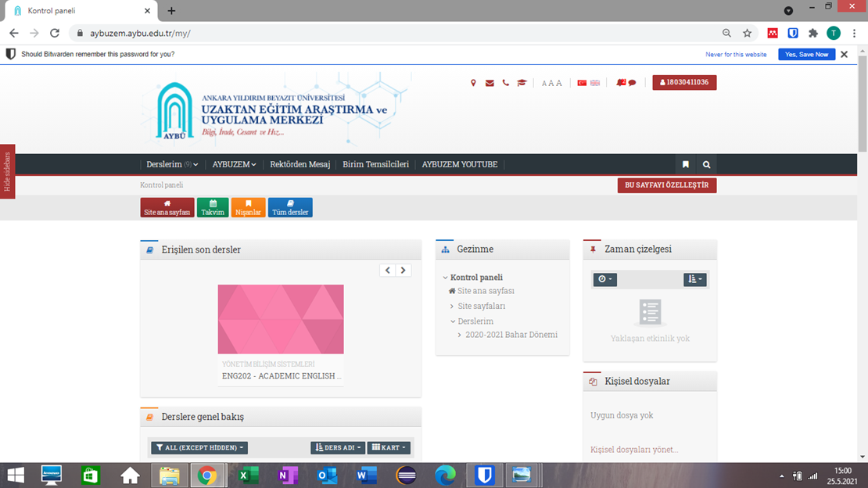Open Bitwarden app from the taskbar

pyautogui.click(x=484, y=475)
